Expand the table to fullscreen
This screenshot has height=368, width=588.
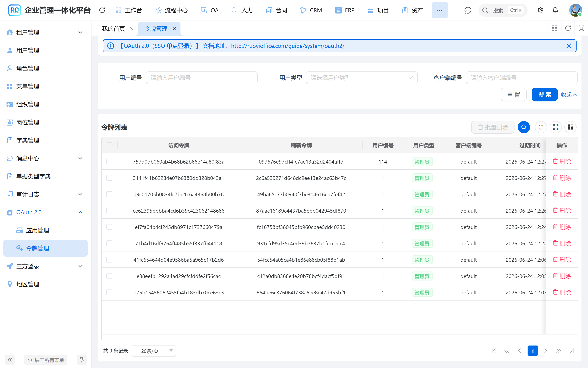pos(556,127)
